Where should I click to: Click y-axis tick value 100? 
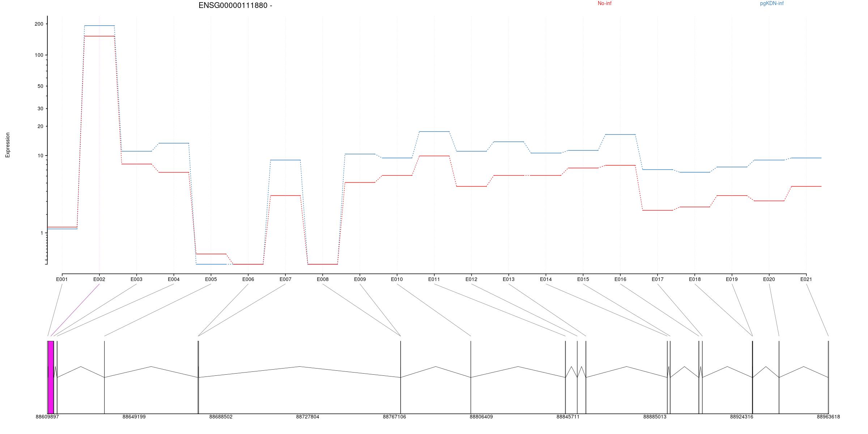[x=39, y=55]
